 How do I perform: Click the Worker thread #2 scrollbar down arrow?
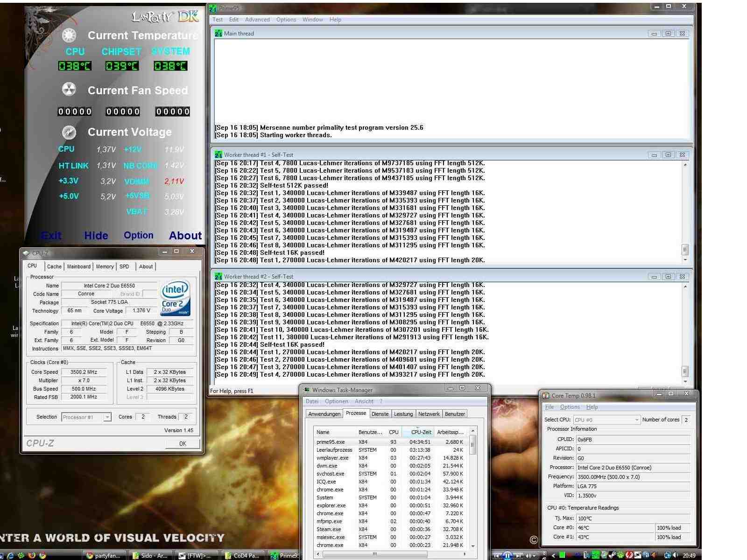coord(685,382)
